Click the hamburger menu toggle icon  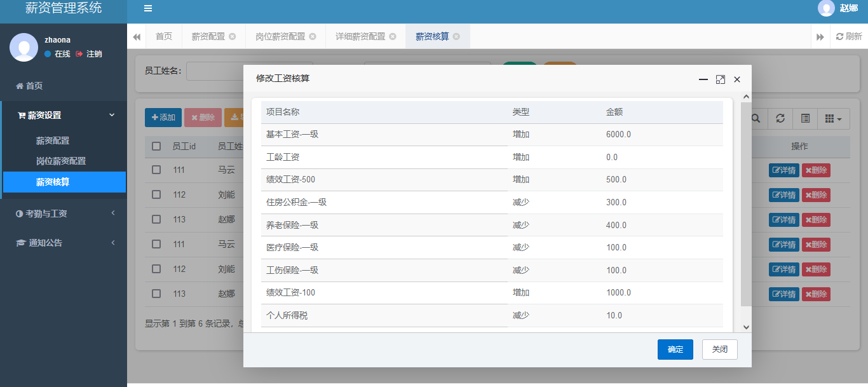[148, 8]
